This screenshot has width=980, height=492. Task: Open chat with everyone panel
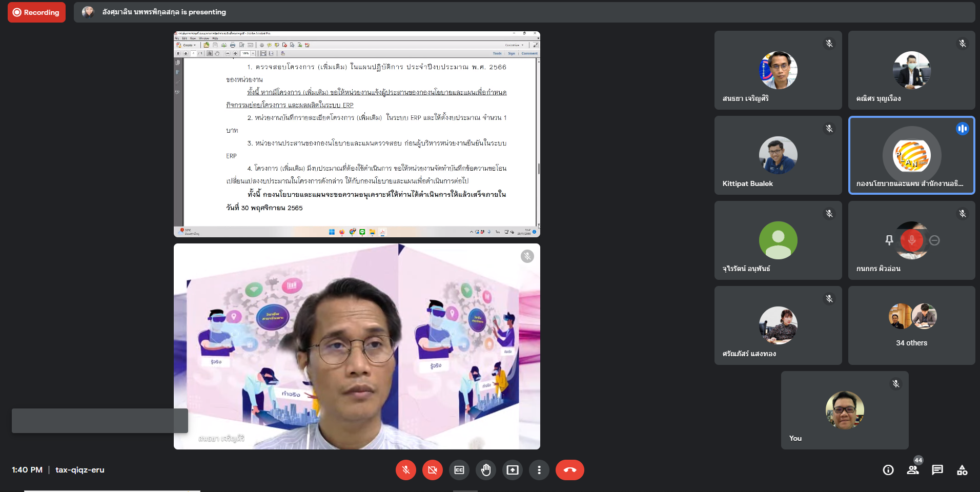pos(937,470)
